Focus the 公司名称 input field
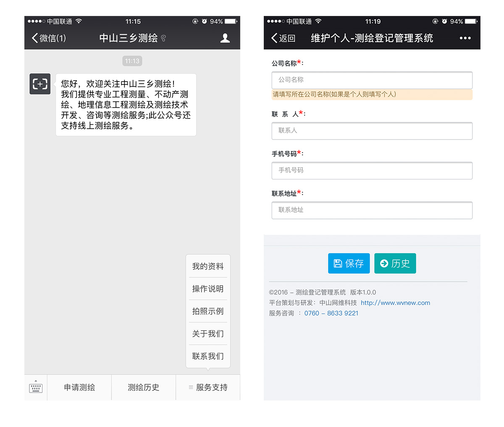Viewport: 504px width, 427px height. pos(372,80)
